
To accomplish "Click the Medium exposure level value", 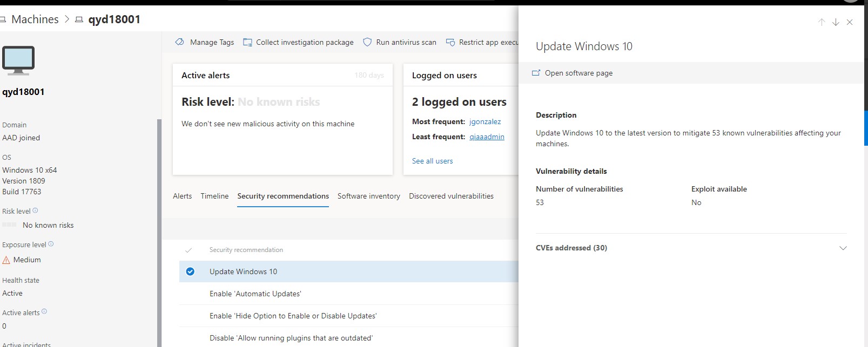I will pos(27,260).
